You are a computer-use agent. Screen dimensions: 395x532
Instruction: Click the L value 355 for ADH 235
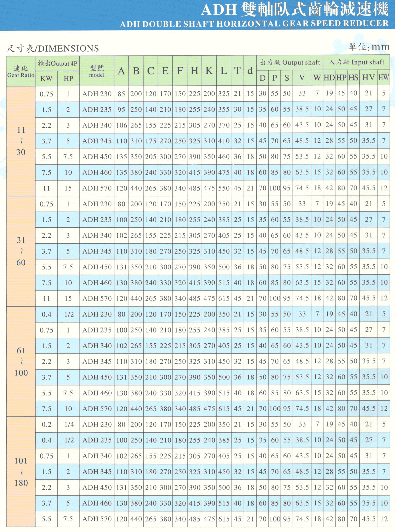[x=224, y=109]
